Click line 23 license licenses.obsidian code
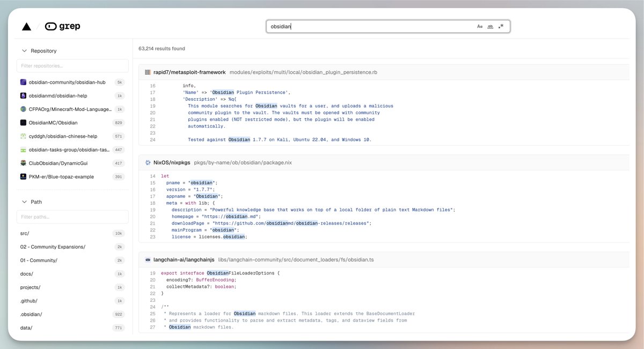This screenshot has height=349, width=644. (209, 236)
